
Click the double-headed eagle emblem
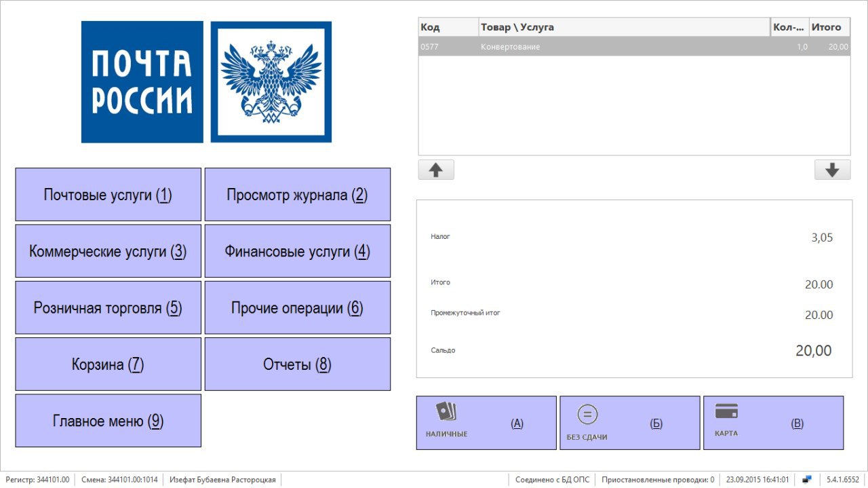click(x=271, y=82)
